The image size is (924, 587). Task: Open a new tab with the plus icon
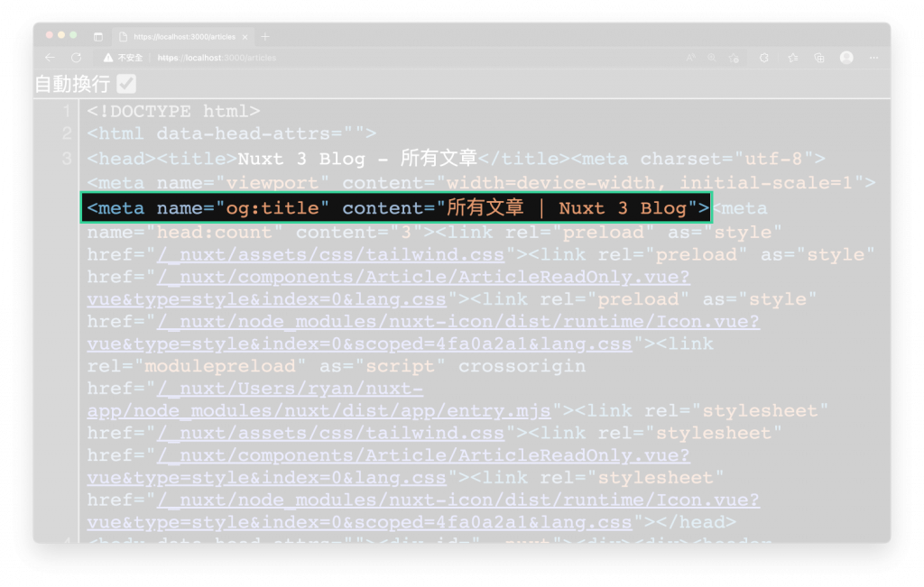click(265, 36)
